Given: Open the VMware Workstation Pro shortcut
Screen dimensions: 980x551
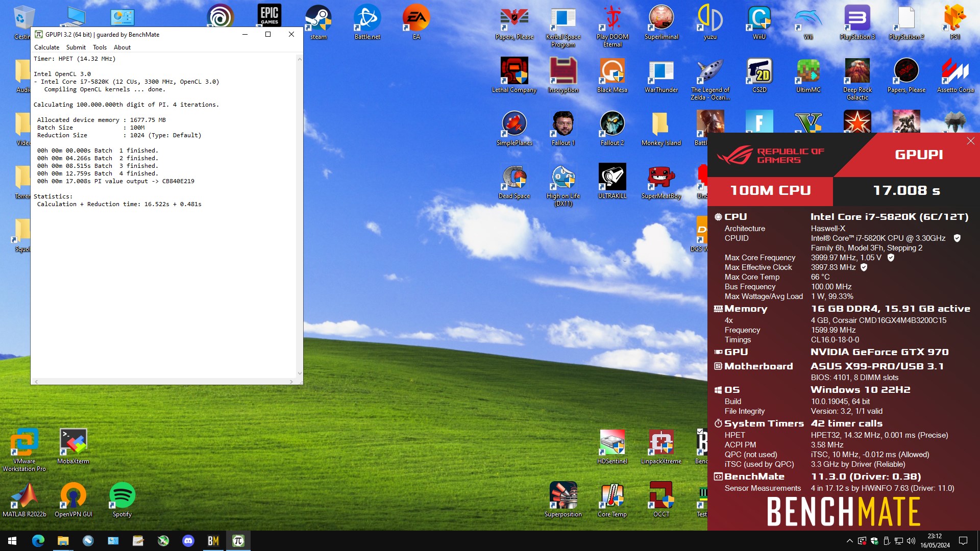Looking at the screenshot, I should 24,450.
